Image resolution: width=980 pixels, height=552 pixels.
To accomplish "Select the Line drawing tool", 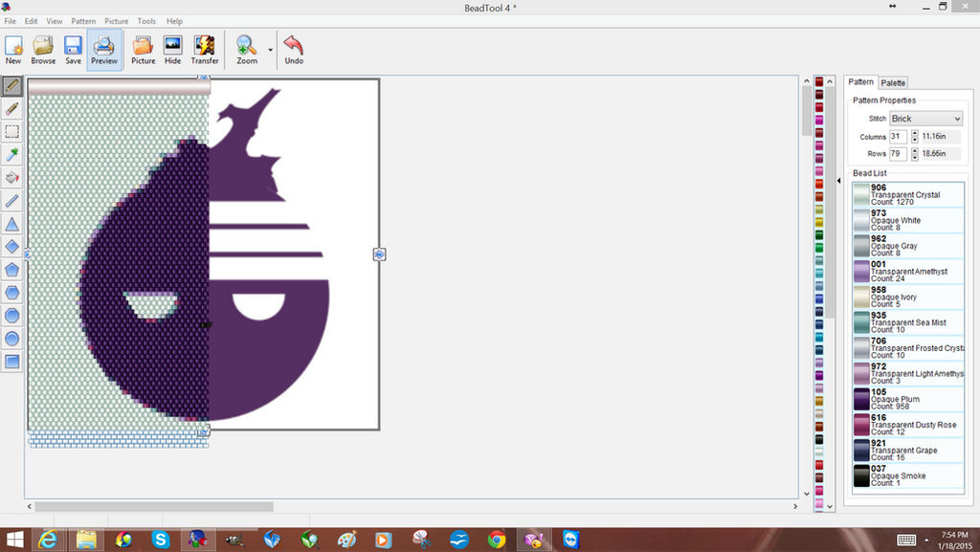I will tap(11, 201).
